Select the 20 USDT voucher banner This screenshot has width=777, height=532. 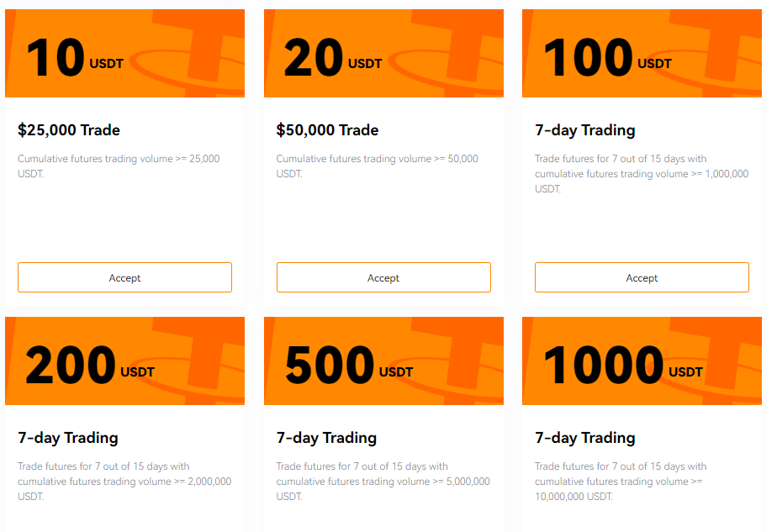(383, 52)
